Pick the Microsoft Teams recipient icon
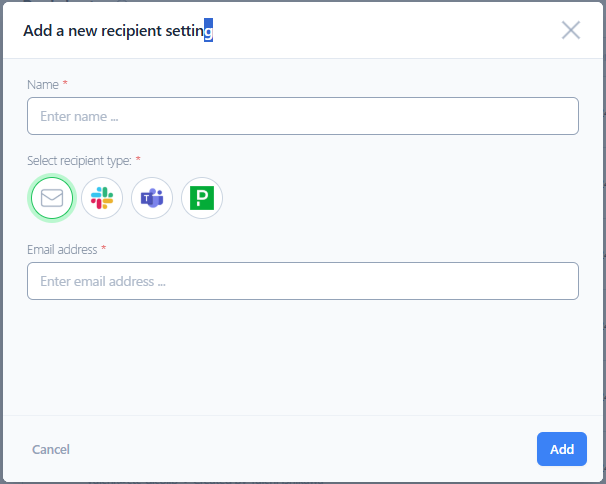Image resolution: width=606 pixels, height=484 pixels. click(x=152, y=198)
